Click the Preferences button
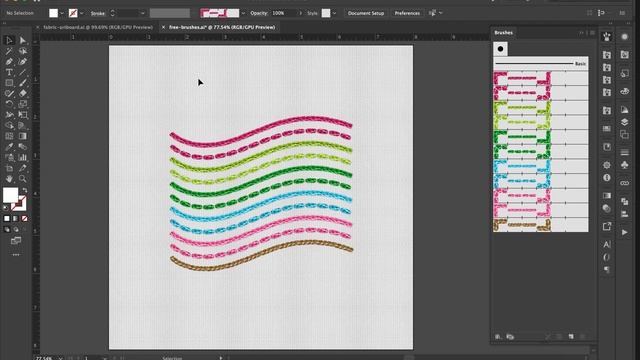Screen dimensions: 640x360 407,13
